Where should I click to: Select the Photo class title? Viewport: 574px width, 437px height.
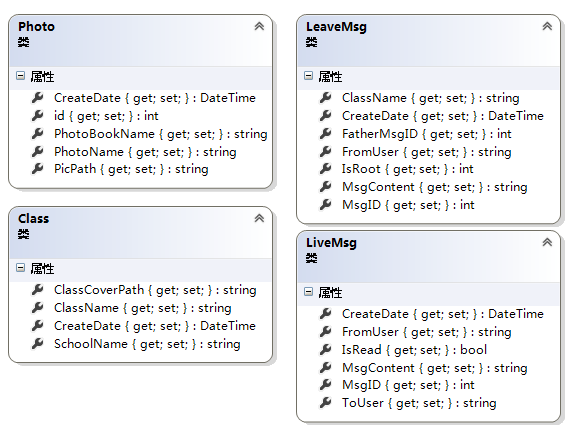pos(36,26)
